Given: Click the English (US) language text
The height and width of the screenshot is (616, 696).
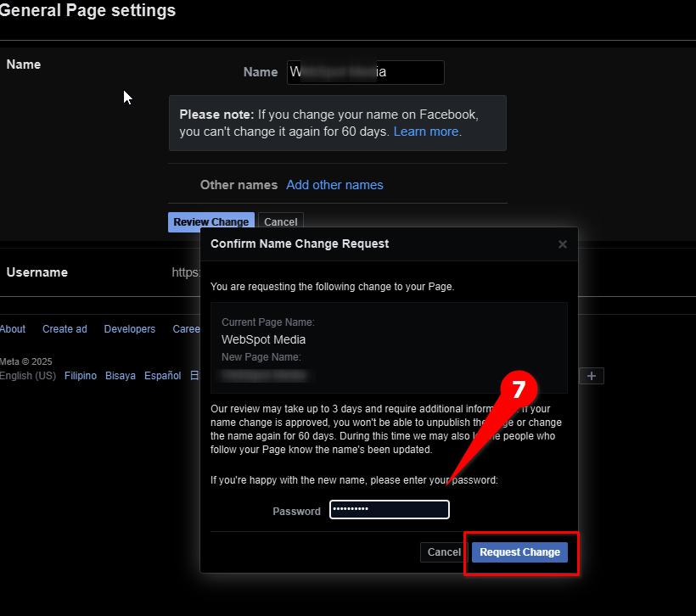Looking at the screenshot, I should [x=28, y=376].
